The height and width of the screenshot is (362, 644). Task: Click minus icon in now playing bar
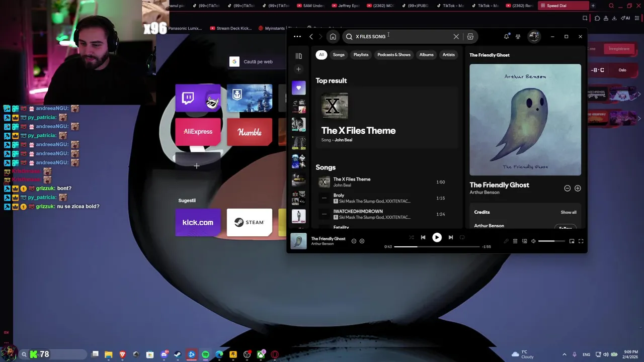(x=354, y=241)
